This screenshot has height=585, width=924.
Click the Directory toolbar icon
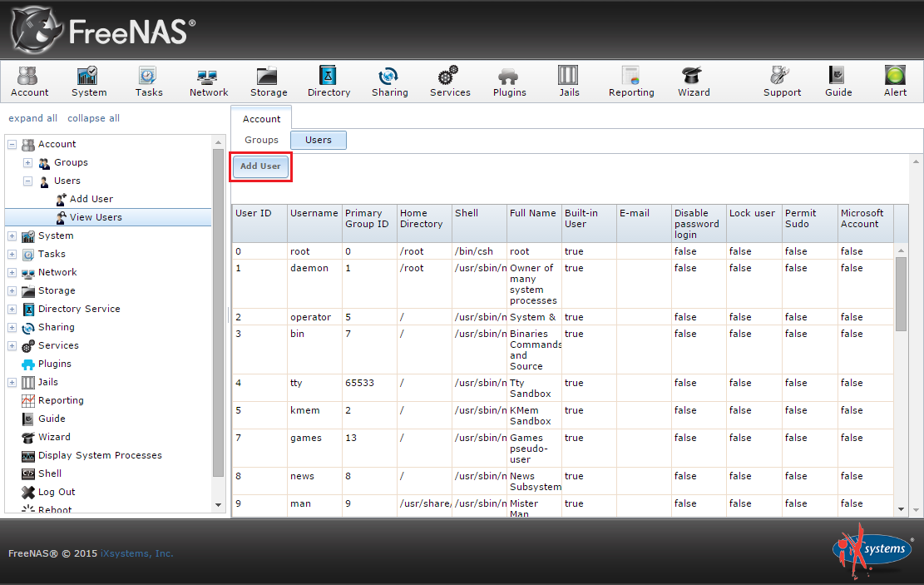pos(329,82)
